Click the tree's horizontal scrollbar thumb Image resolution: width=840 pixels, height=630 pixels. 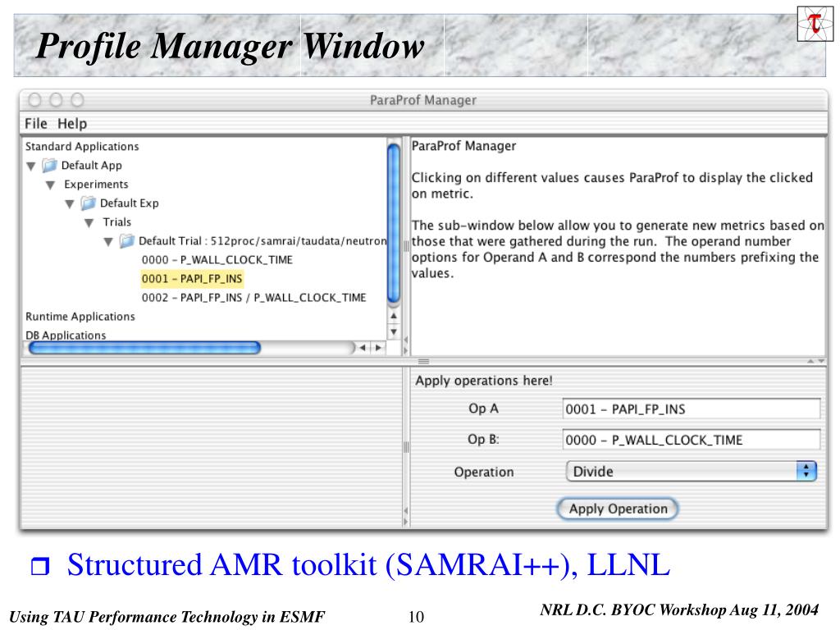coord(144,348)
